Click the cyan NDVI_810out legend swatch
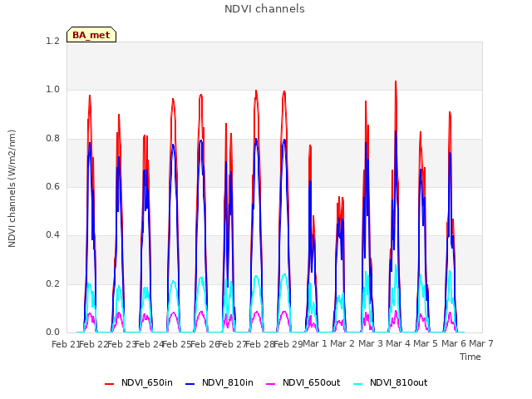The width and height of the screenshot is (532, 399). pos(357,384)
